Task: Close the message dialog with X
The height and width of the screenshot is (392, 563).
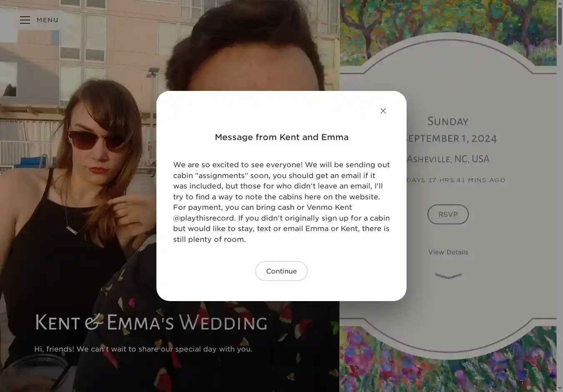Action: [383, 111]
